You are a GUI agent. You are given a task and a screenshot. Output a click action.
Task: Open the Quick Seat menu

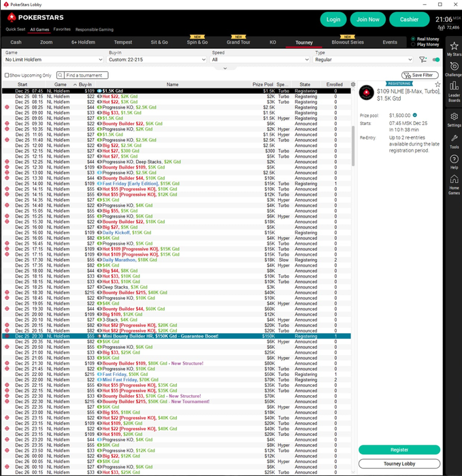coord(15,29)
